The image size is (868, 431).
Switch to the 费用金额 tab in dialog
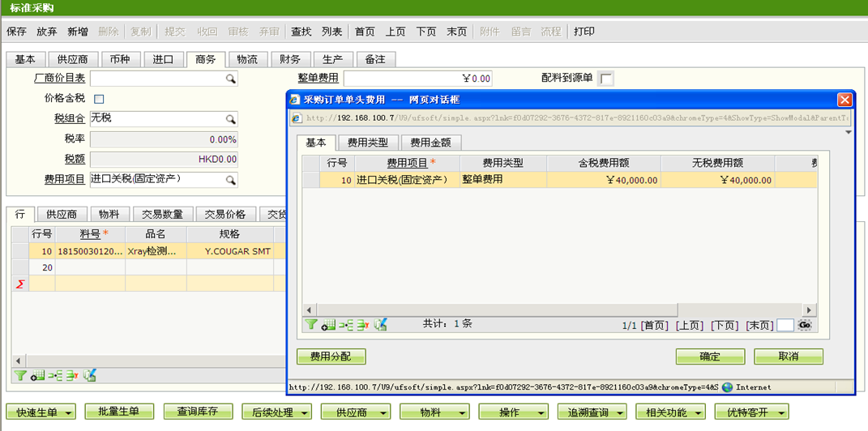(x=430, y=143)
